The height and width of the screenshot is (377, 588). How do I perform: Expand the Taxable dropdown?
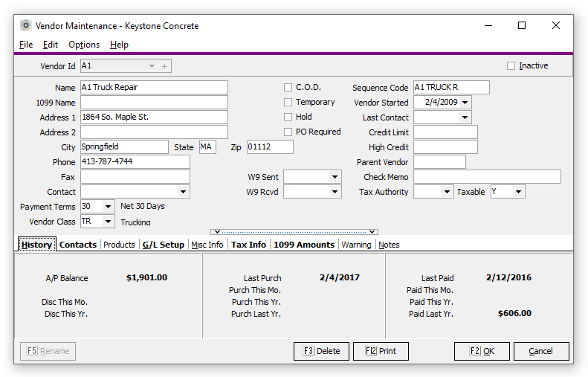tap(518, 192)
